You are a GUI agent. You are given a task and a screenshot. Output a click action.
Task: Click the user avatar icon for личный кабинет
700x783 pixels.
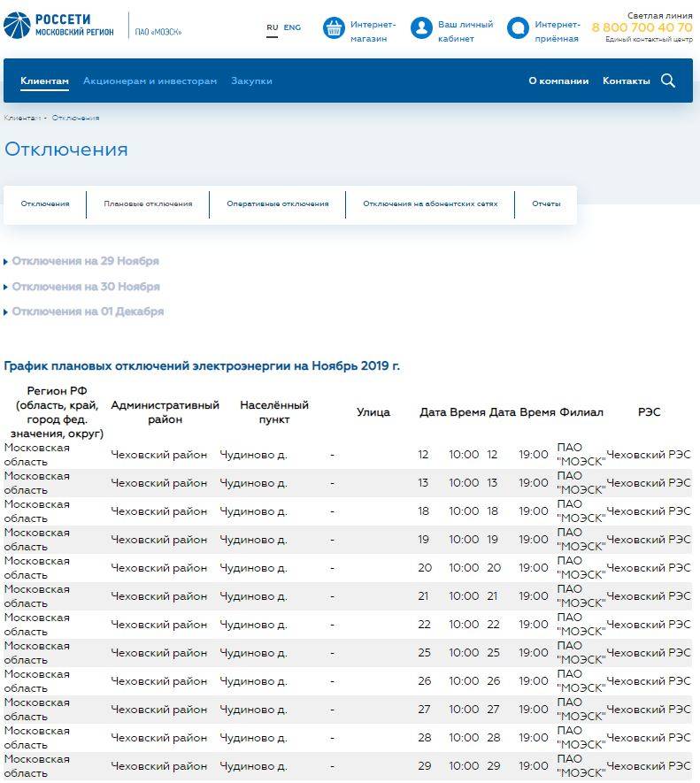click(421, 28)
